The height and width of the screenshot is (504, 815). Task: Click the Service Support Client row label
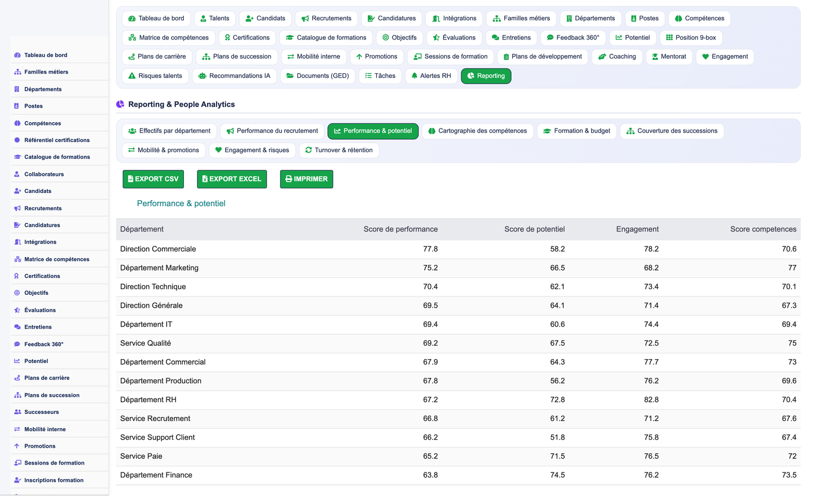[157, 437]
